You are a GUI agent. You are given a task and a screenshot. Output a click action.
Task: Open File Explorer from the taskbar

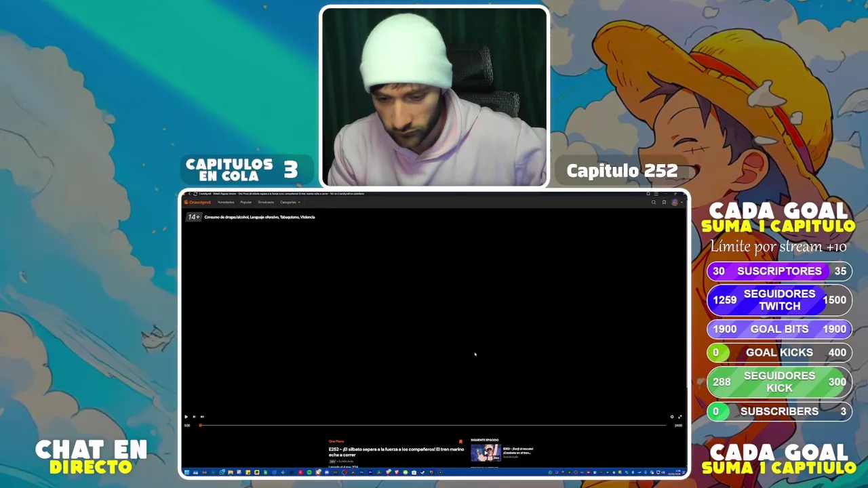click(x=231, y=472)
